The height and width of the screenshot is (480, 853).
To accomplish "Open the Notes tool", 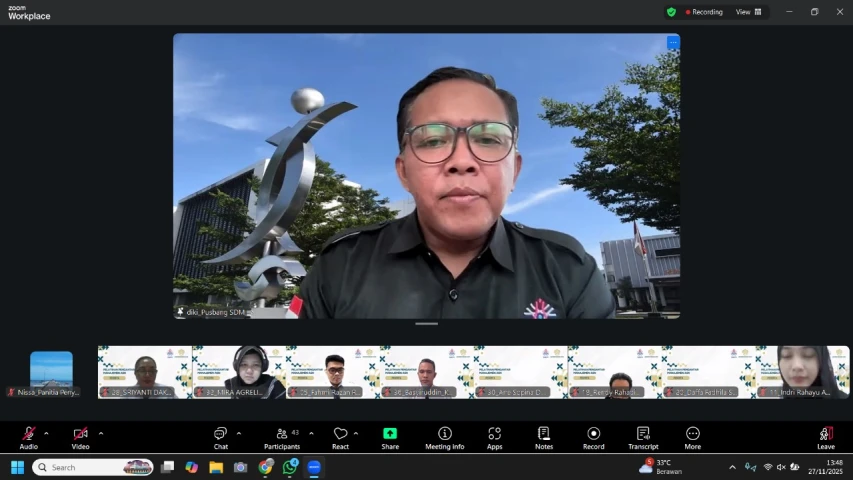I will (544, 438).
